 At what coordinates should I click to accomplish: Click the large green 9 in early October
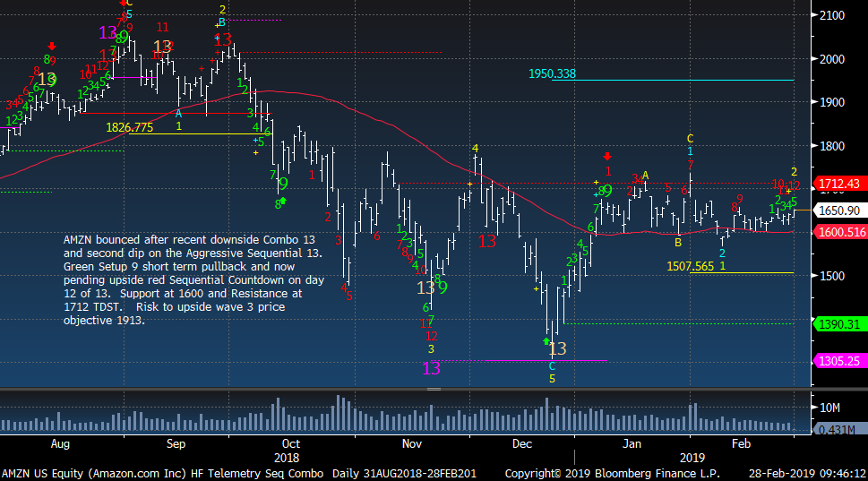(283, 184)
